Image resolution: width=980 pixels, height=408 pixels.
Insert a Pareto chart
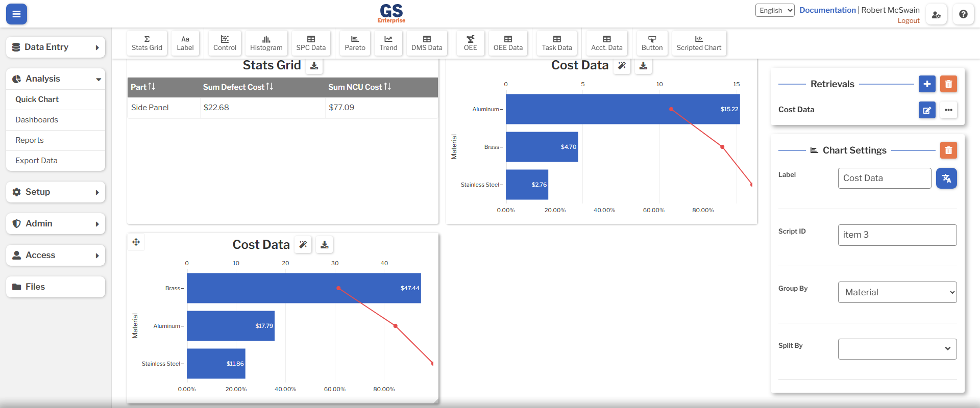[x=355, y=43]
